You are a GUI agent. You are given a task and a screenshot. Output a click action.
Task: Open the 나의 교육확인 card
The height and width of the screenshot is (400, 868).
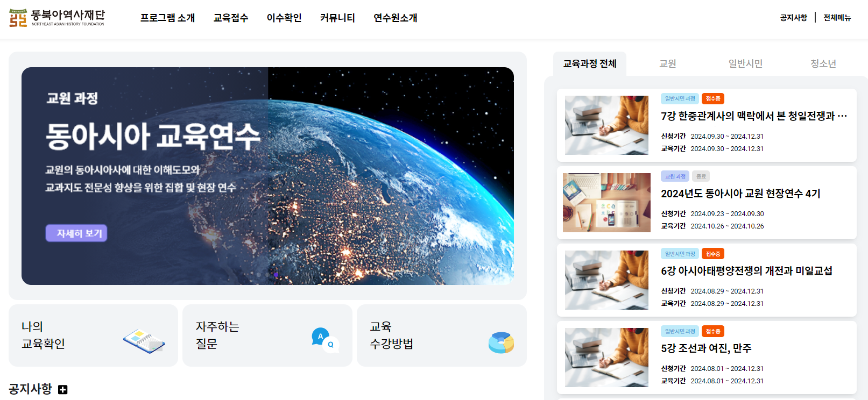coord(93,335)
